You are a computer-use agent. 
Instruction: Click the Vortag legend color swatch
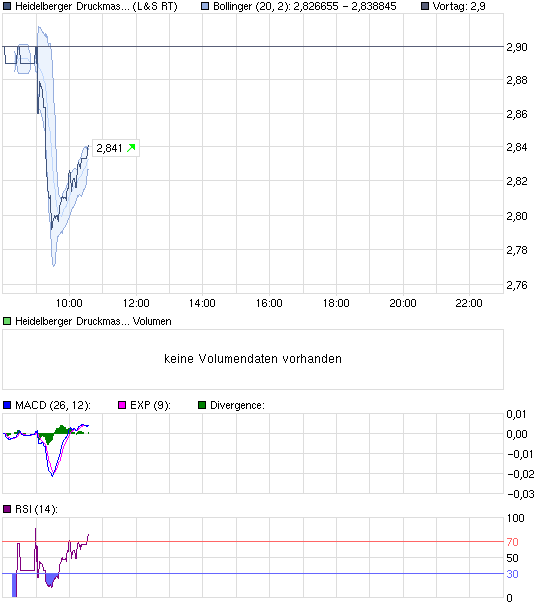425,6
